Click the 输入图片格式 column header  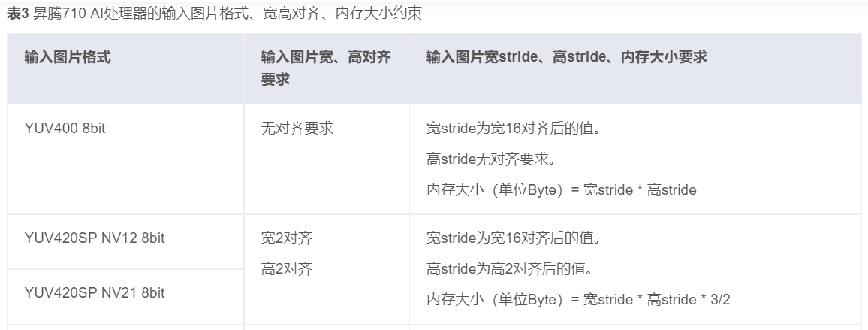tap(68, 57)
